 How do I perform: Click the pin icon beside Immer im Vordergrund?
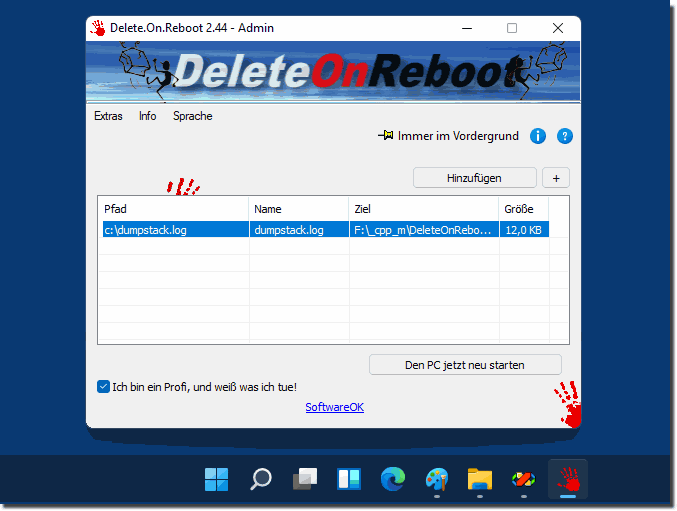386,136
